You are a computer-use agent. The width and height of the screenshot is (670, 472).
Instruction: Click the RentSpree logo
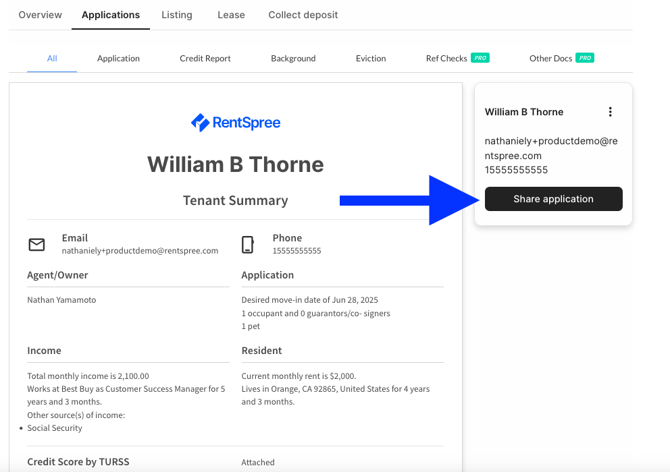click(x=235, y=123)
